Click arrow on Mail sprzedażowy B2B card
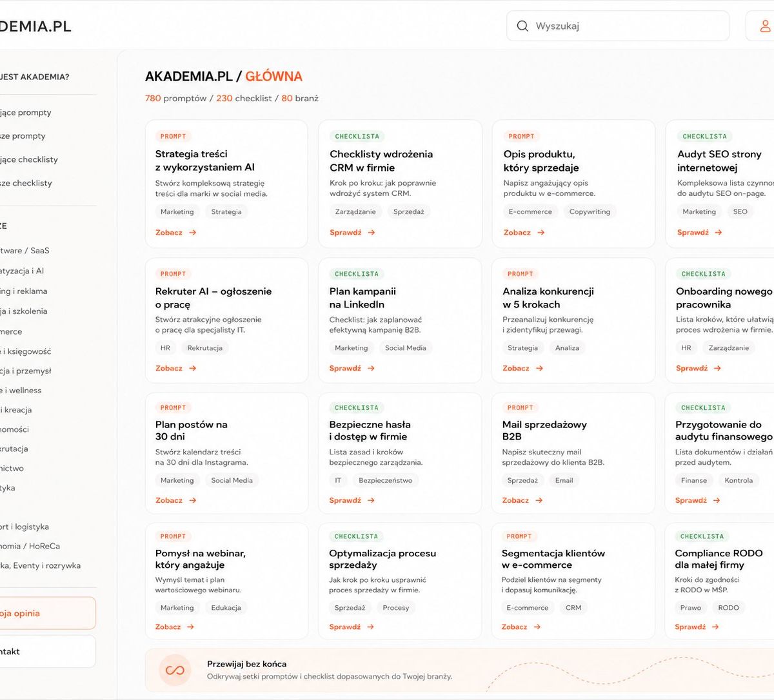Image resolution: width=774 pixels, height=700 pixels. point(539,500)
